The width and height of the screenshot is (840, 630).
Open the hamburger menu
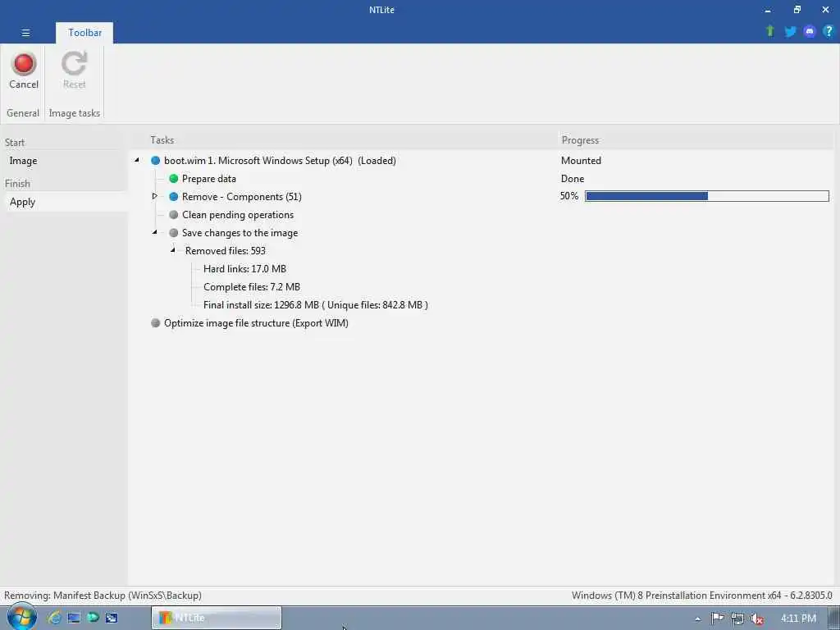point(25,33)
